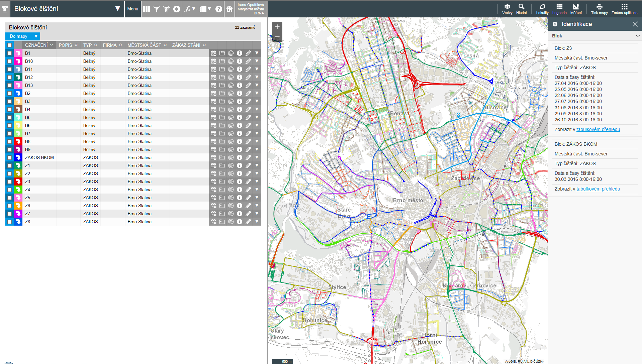Open tabulkovém přehledu link for Blok Z3

coord(598,129)
